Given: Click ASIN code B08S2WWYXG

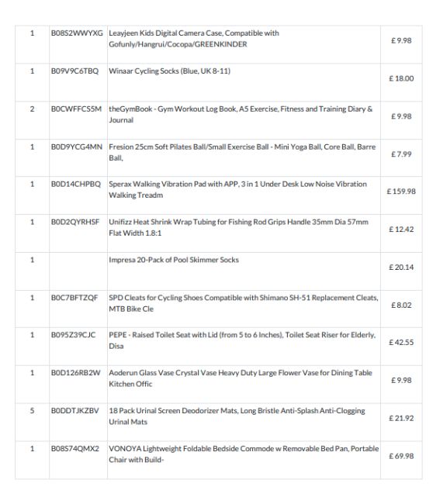Looking at the screenshot, I should [x=77, y=33].
